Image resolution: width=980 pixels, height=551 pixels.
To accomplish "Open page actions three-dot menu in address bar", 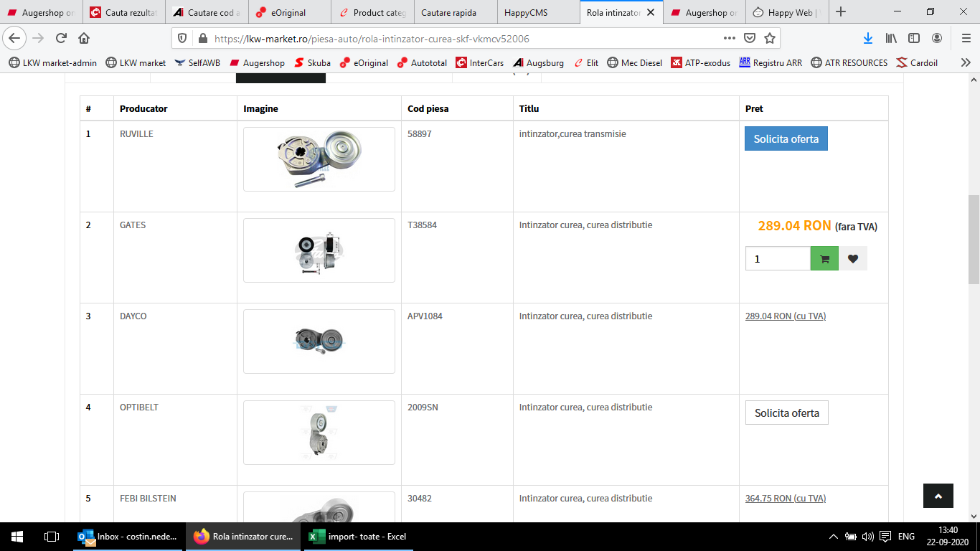I will (x=729, y=38).
